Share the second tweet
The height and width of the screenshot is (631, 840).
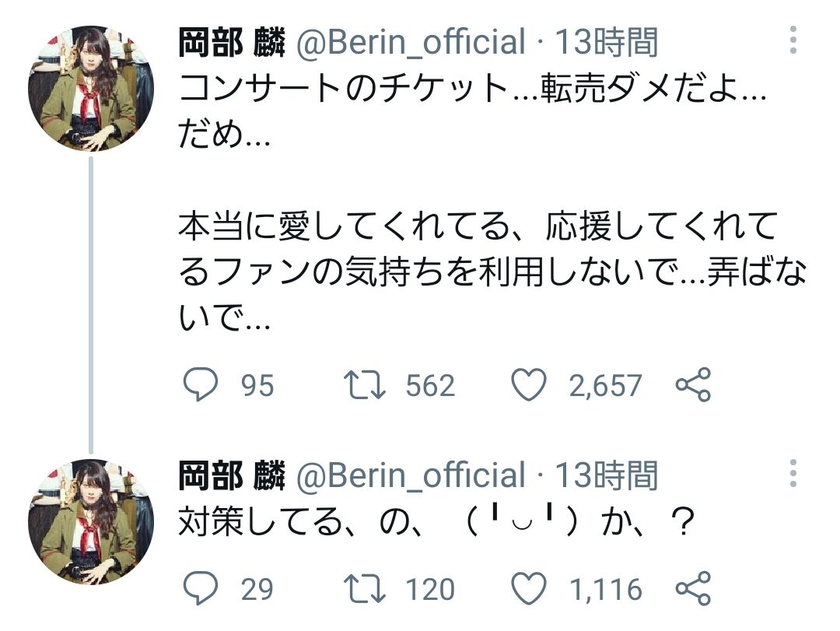tap(692, 588)
